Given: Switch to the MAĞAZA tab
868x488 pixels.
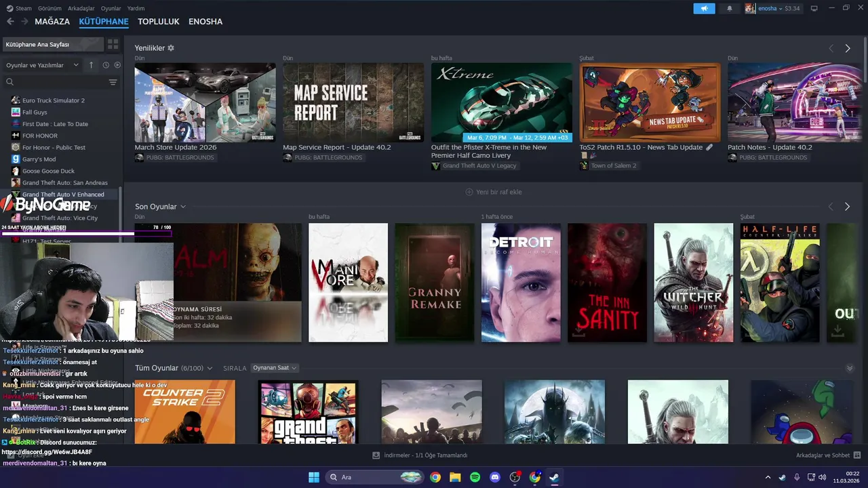Looking at the screenshot, I should (52, 22).
